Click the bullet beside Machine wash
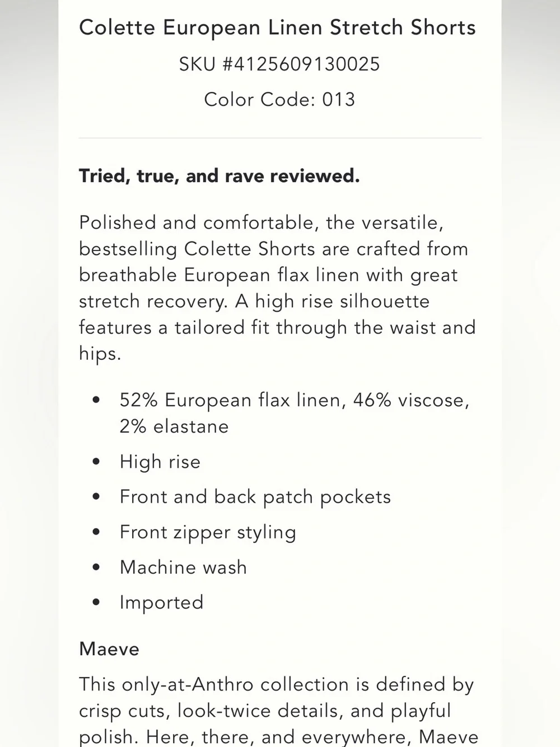This screenshot has width=560, height=747. 96,568
